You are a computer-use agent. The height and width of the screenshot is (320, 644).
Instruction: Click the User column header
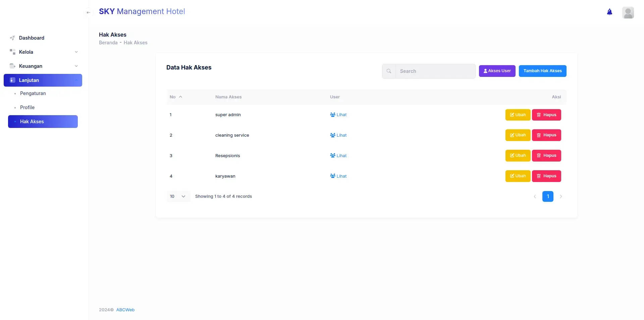pyautogui.click(x=335, y=97)
